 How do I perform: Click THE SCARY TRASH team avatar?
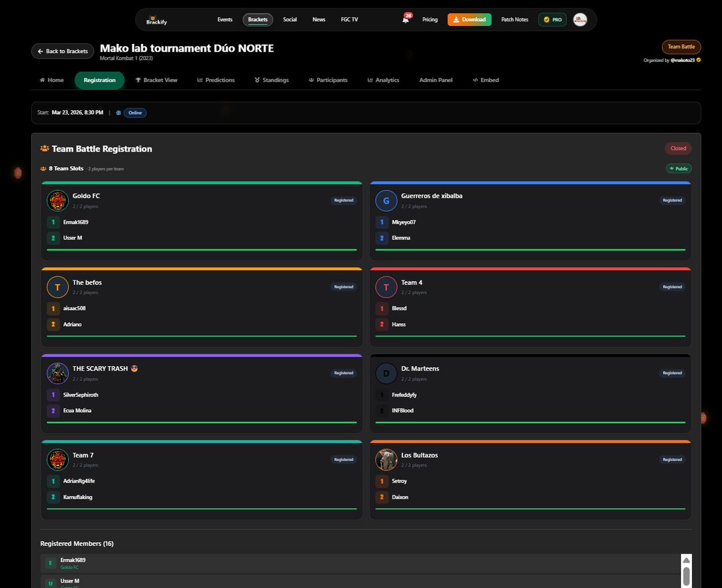(x=57, y=373)
